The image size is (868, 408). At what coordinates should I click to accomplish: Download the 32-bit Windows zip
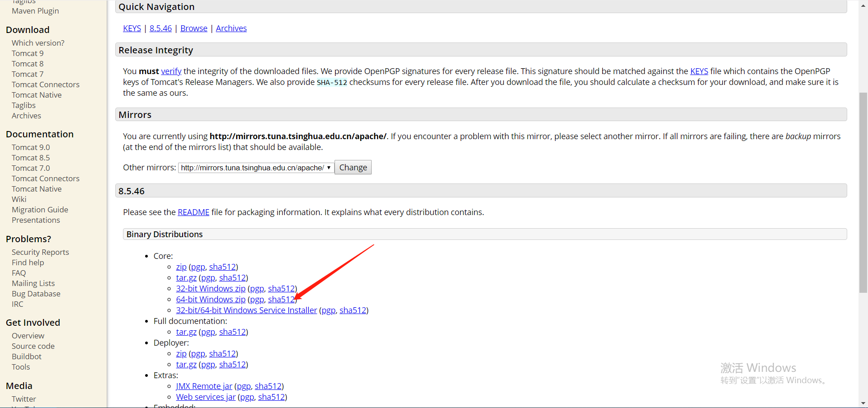click(211, 289)
